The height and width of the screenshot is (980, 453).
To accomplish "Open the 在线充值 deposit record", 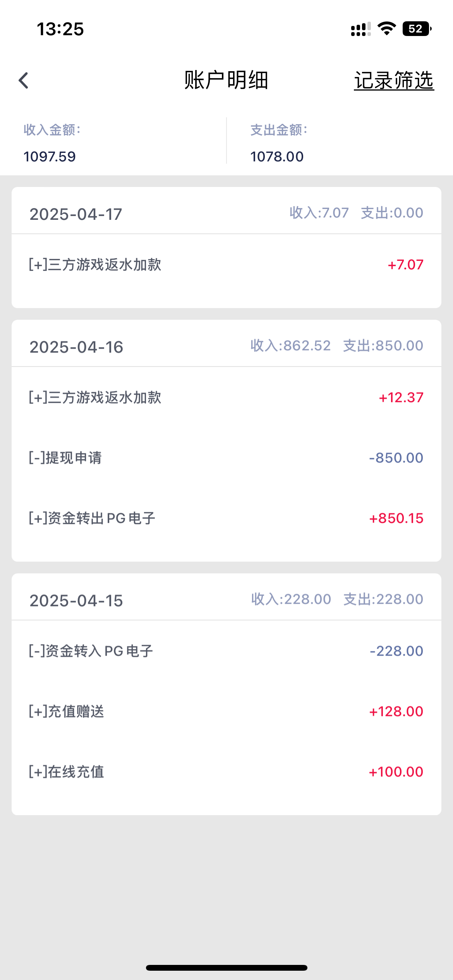I will (66, 772).
